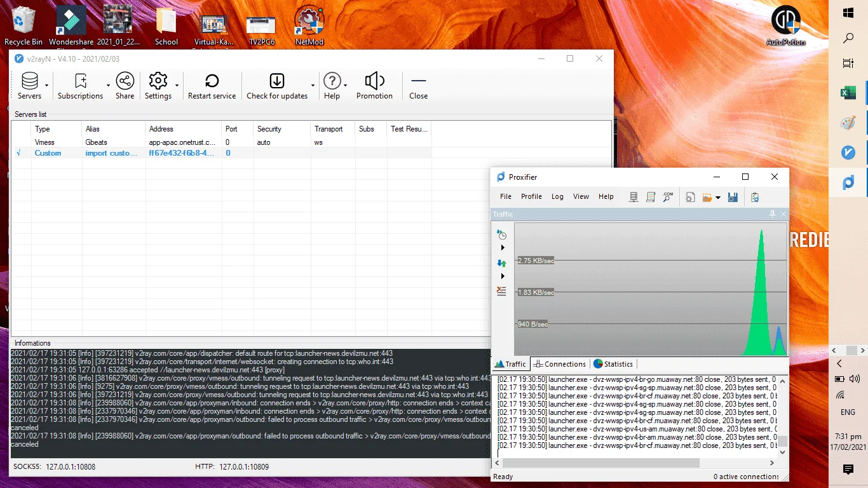Click the clear list icon in Traffic pane
The image size is (868, 488).
[x=501, y=291]
